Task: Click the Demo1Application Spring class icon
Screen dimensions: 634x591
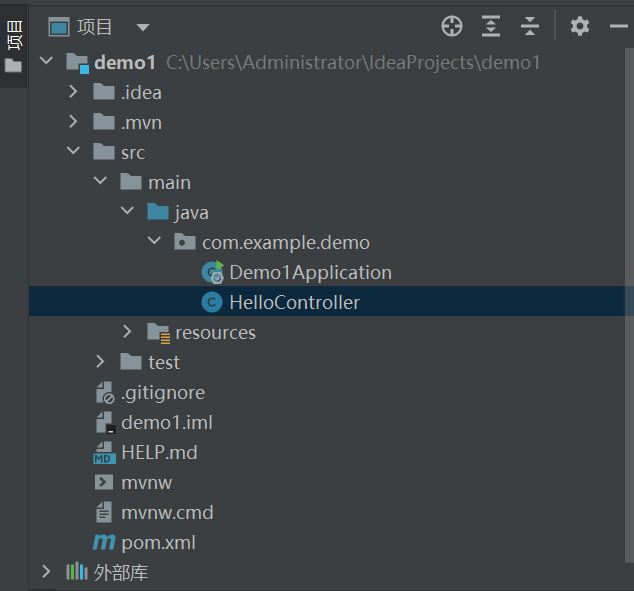Action: pyautogui.click(x=212, y=272)
